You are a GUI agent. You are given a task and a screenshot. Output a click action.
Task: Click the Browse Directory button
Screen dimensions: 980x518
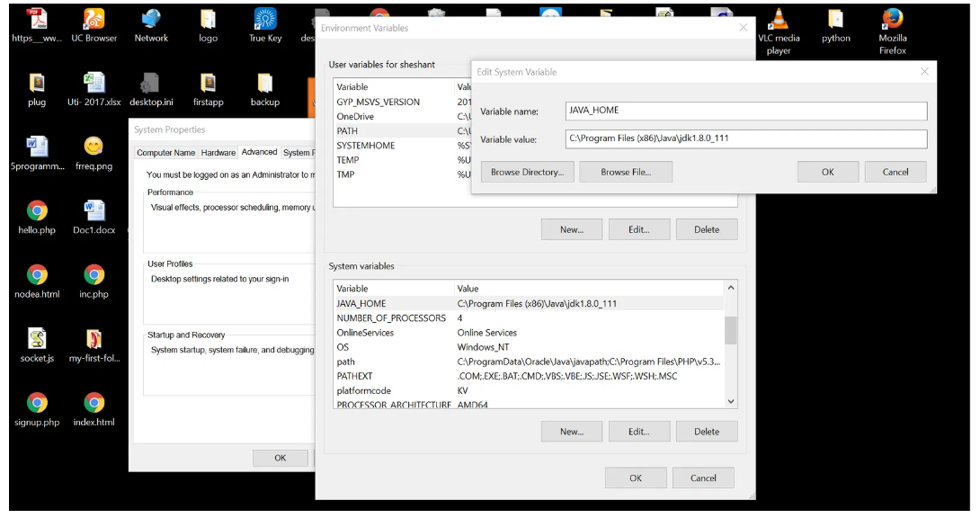(527, 172)
